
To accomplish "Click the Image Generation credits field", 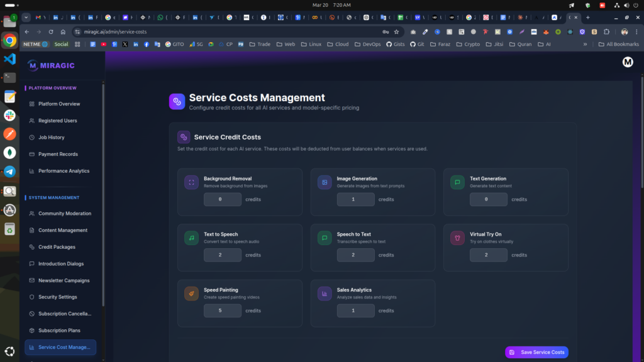I will (356, 199).
